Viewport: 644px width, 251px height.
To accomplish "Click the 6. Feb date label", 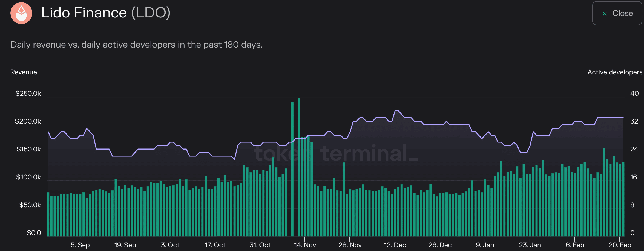I will (575, 245).
